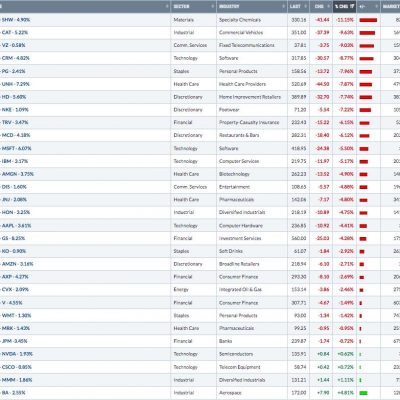The width and height of the screenshot is (400, 400).
Task: Sort table by Sector column header
Action: click(181, 6)
